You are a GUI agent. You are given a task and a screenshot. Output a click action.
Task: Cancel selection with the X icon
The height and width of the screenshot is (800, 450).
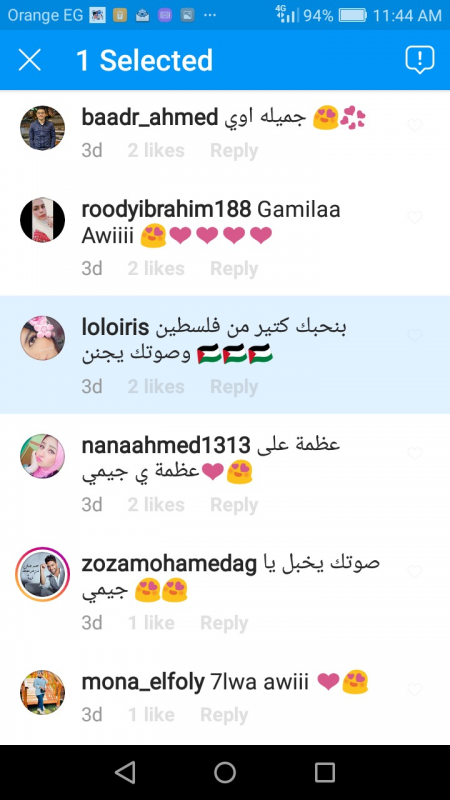[x=30, y=60]
